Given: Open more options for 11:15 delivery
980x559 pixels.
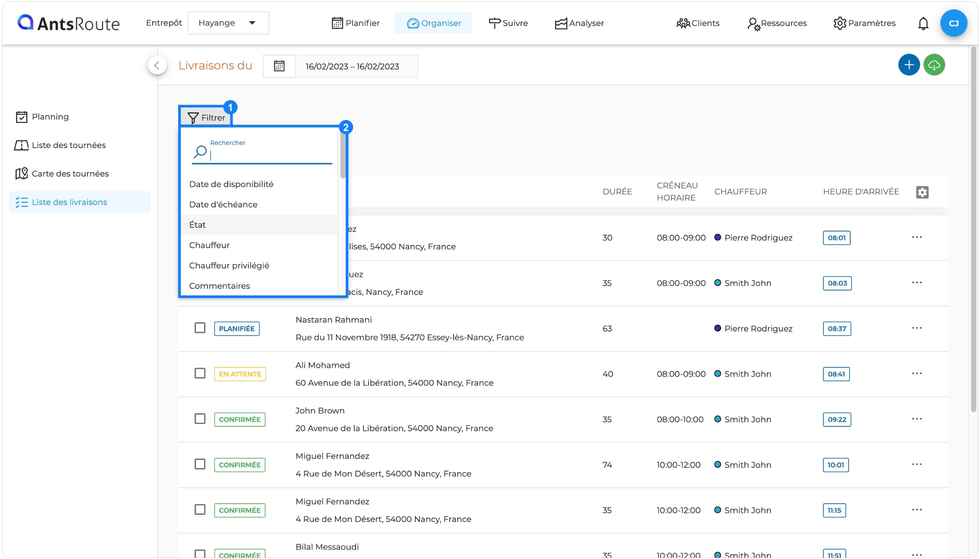Looking at the screenshot, I should coord(917,510).
